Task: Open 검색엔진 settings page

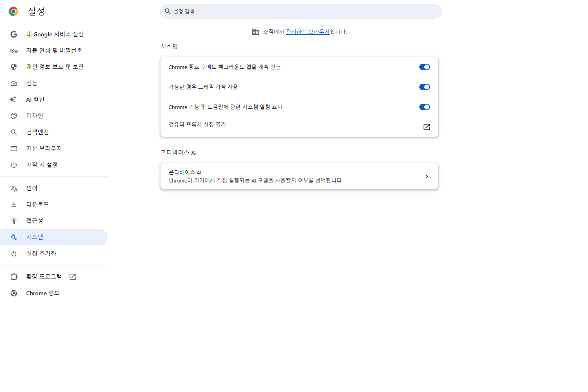Action: coord(54,132)
